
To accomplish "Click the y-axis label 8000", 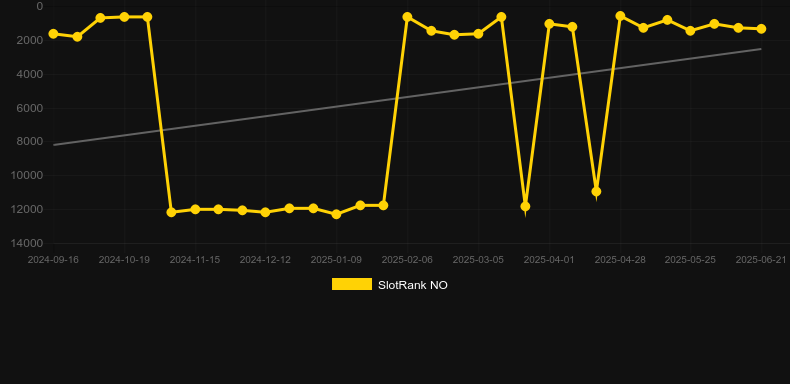I will (x=30, y=142).
